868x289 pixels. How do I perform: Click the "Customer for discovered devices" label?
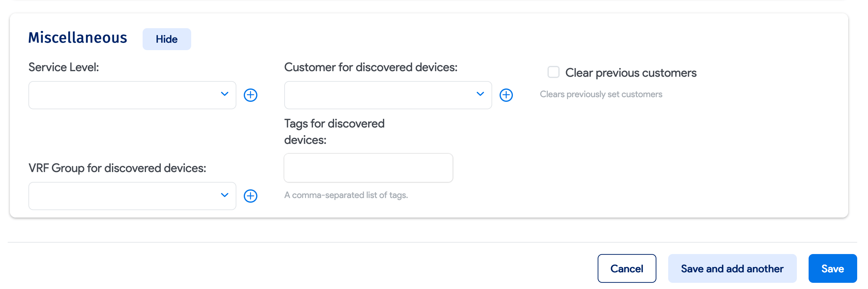371,67
